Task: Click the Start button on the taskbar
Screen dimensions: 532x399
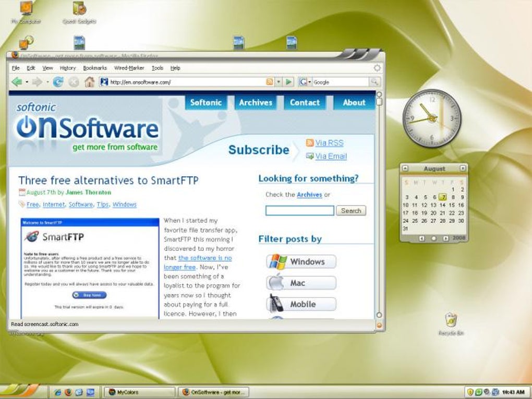Action: click(x=20, y=392)
